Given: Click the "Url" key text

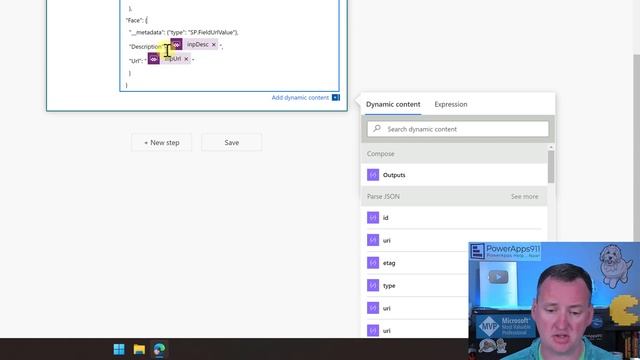Looking at the screenshot, I should tap(136, 61).
